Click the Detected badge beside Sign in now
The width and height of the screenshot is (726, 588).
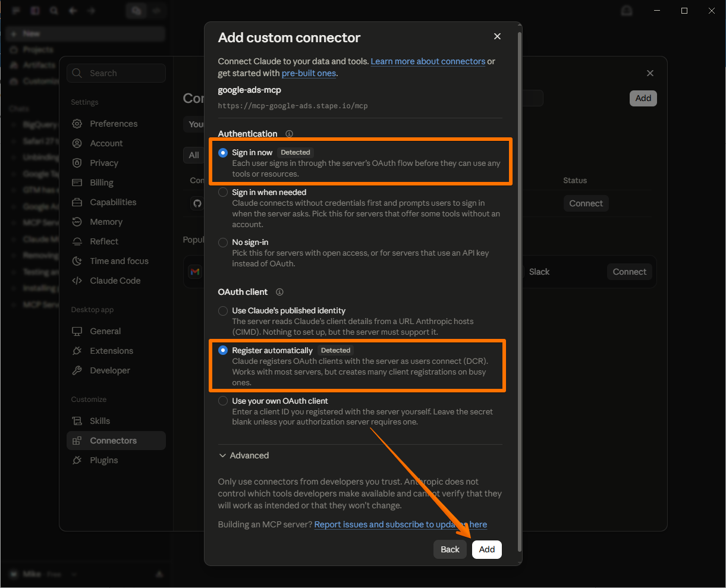296,152
